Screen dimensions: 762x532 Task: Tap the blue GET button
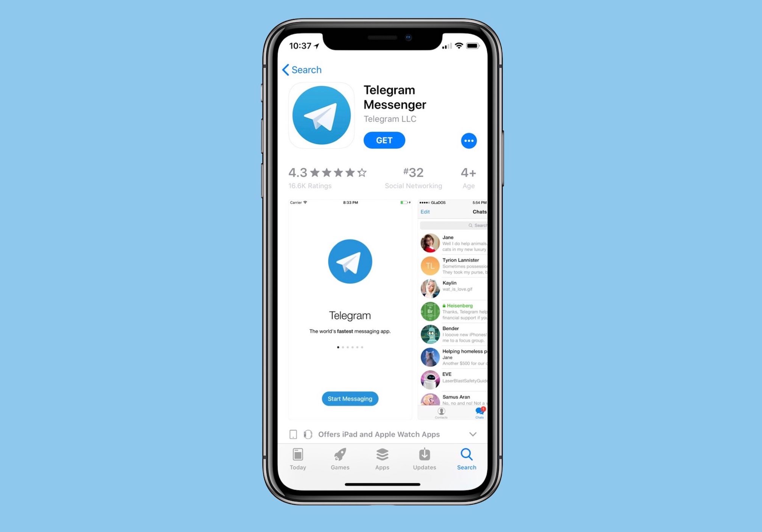(384, 140)
